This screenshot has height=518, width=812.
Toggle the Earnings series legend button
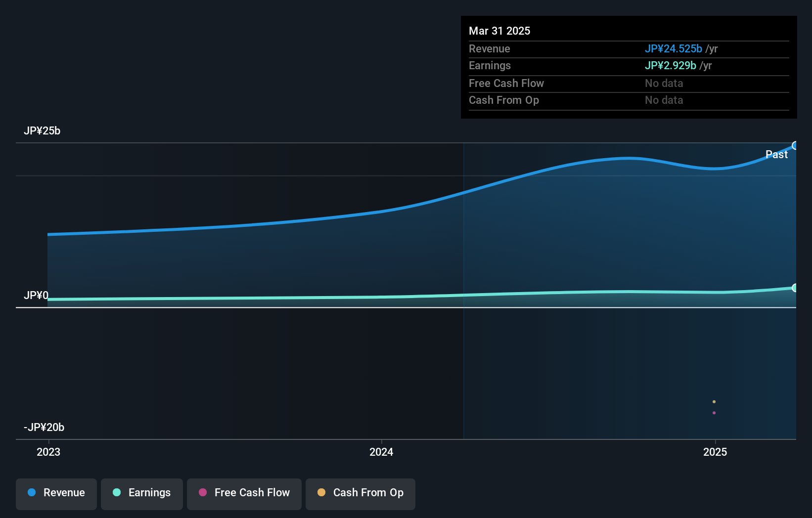click(142, 494)
